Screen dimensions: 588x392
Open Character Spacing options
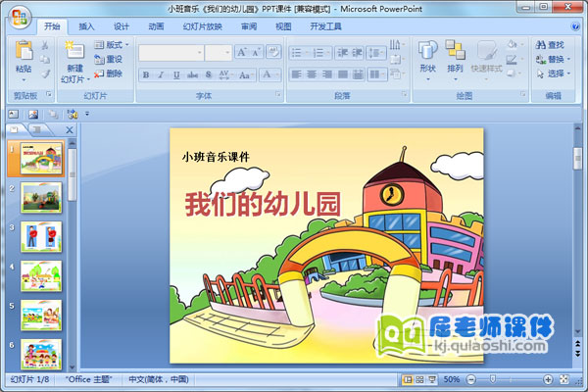point(224,75)
